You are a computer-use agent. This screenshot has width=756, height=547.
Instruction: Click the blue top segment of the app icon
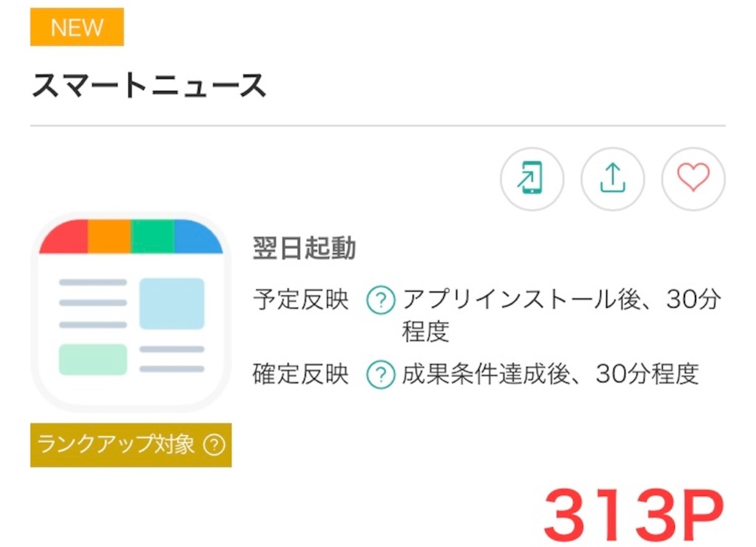[x=198, y=237]
